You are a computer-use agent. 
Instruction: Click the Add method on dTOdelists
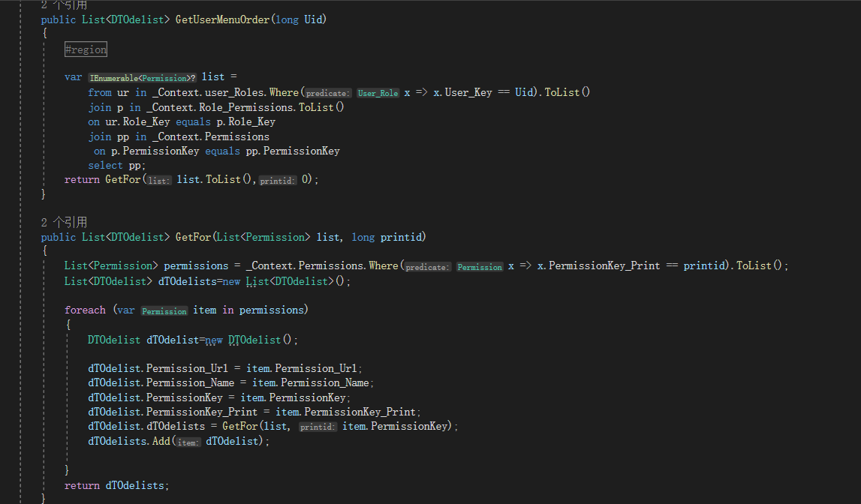point(162,442)
